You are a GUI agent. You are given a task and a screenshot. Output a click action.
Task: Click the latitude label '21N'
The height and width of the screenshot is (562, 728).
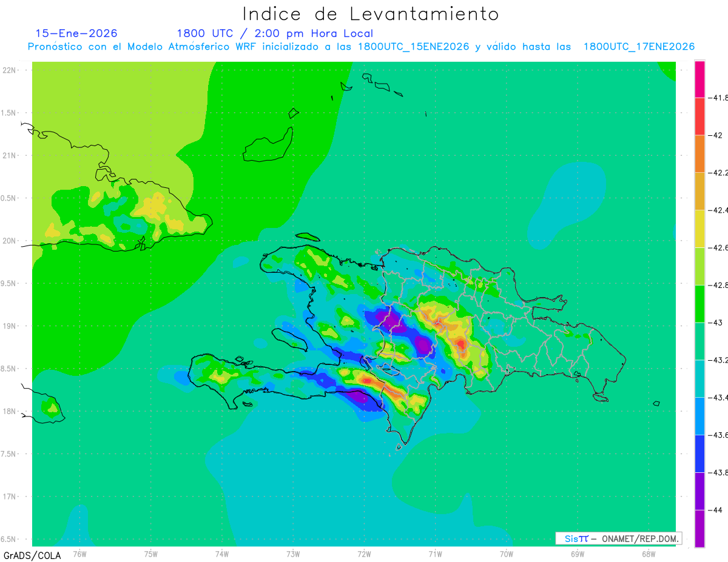point(9,156)
